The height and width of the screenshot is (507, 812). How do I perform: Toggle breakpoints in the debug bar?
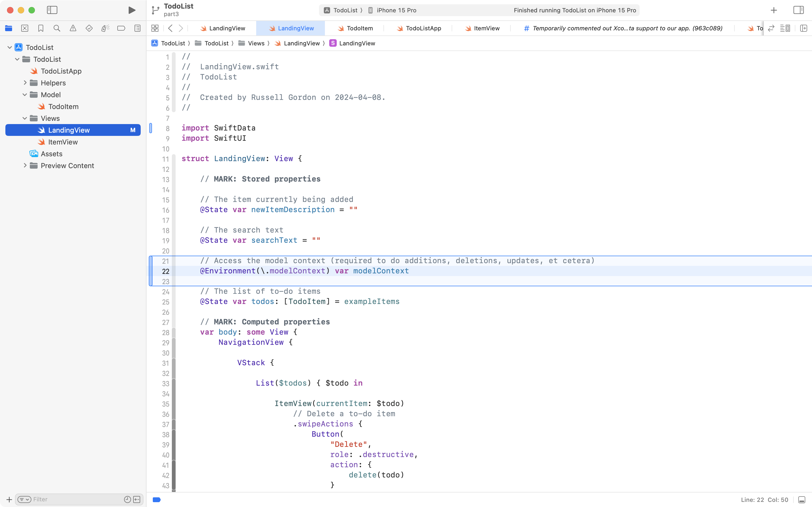pyautogui.click(x=156, y=499)
